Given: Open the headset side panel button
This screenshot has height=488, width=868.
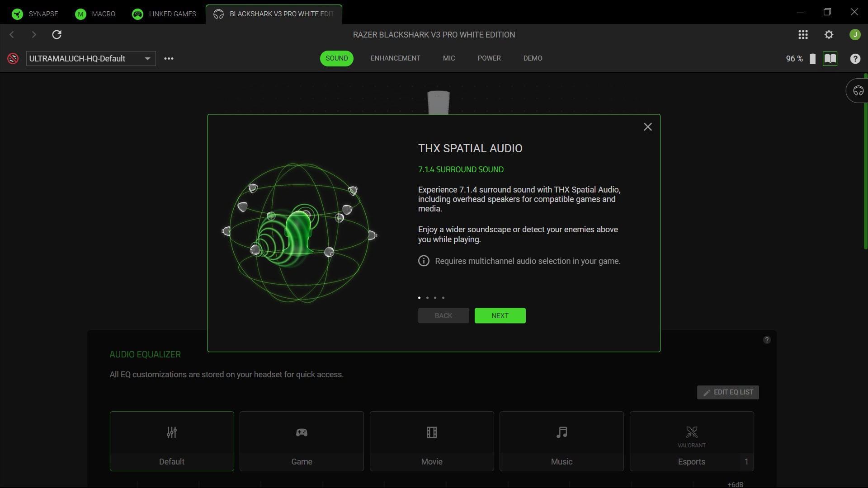Looking at the screenshot, I should click(858, 91).
